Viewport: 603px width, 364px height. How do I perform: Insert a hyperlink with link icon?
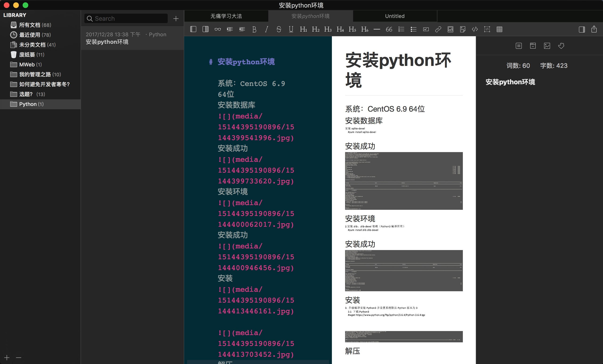[438, 29]
